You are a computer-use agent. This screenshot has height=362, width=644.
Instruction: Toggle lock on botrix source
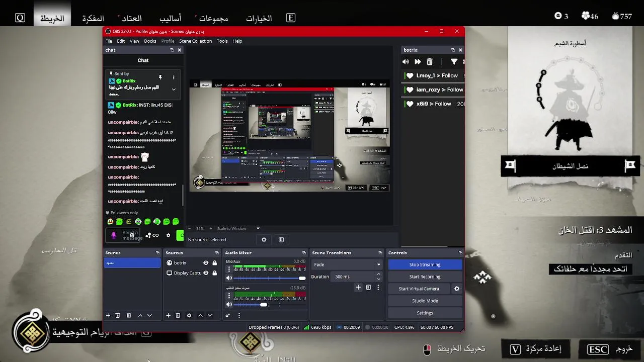point(214,263)
